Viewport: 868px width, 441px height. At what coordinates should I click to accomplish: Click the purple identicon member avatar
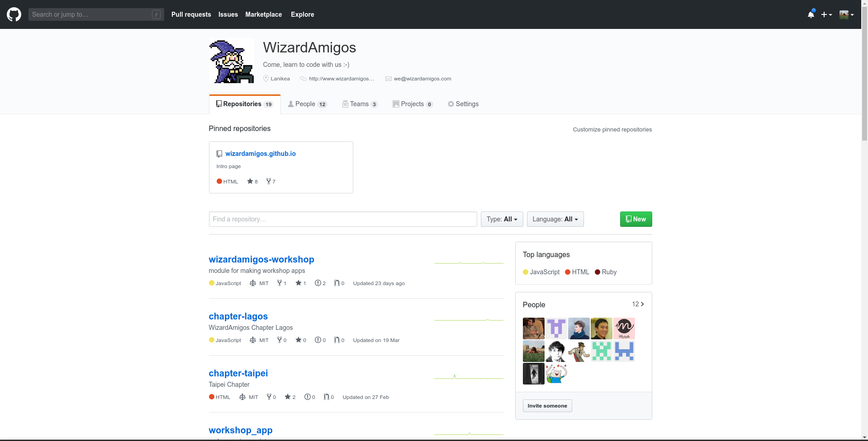click(556, 328)
